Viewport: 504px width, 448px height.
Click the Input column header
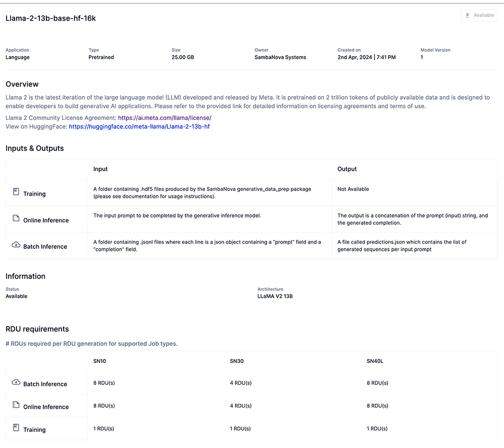point(100,169)
